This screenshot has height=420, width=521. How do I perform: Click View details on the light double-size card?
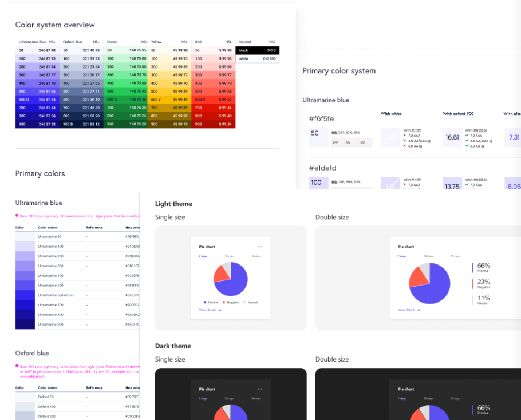click(x=409, y=310)
